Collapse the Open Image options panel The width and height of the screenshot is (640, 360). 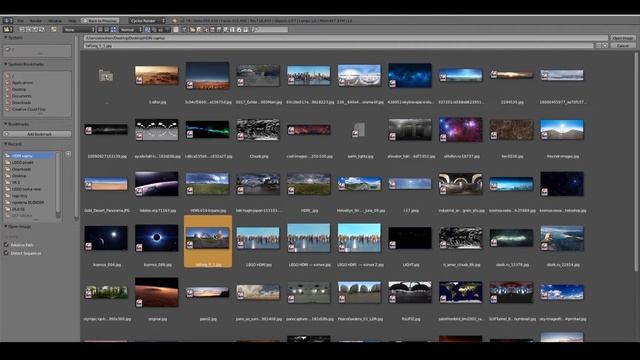point(6,226)
